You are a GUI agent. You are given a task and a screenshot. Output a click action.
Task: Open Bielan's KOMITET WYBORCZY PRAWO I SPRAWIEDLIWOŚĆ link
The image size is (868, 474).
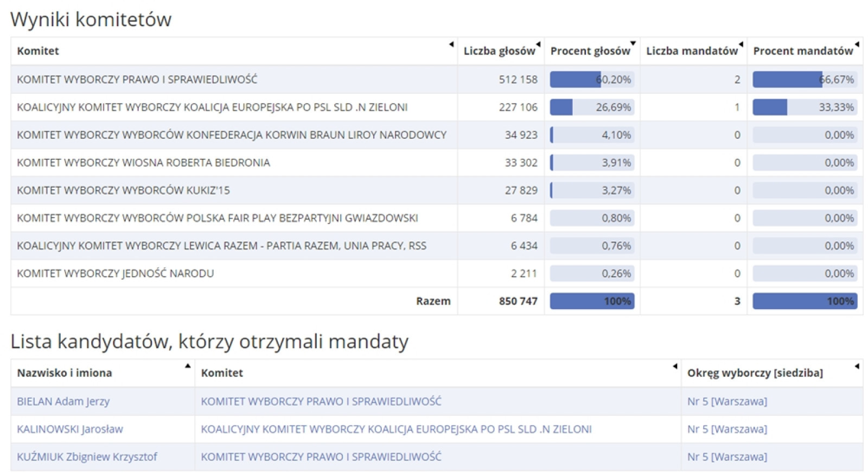tap(321, 401)
